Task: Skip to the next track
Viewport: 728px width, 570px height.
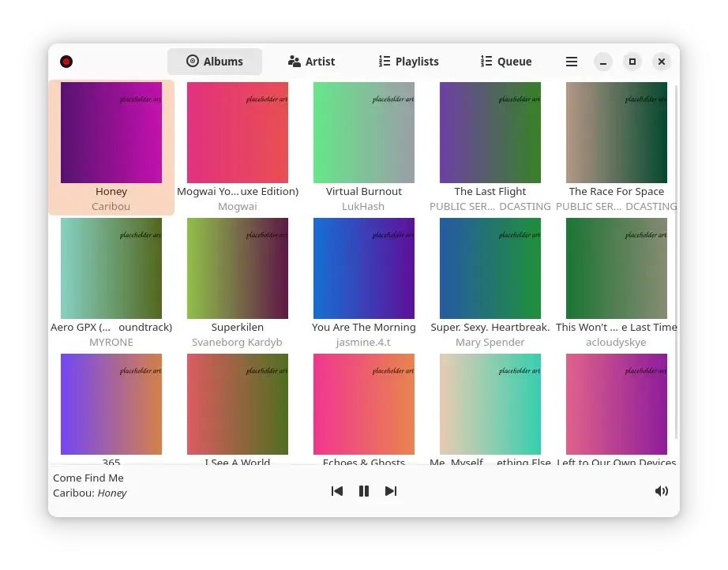Action: coord(391,491)
